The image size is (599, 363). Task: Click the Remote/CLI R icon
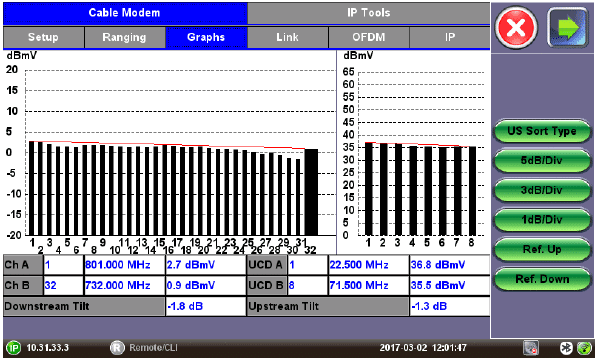(117, 348)
